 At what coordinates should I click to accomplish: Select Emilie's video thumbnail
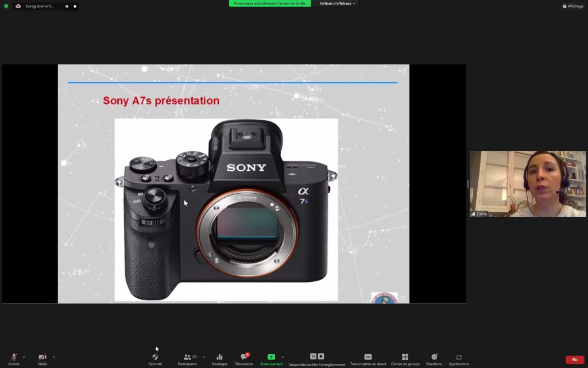pyautogui.click(x=528, y=184)
